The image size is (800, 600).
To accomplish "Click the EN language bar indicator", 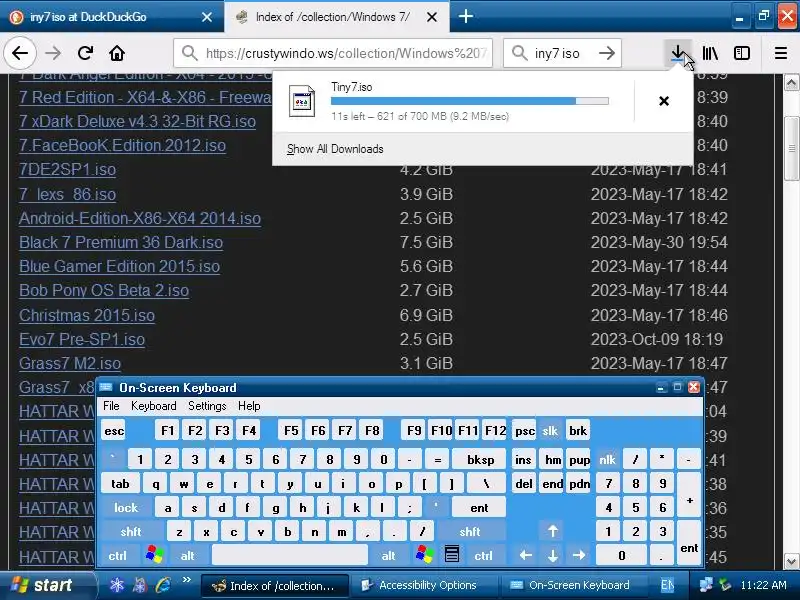I will click(x=667, y=585).
